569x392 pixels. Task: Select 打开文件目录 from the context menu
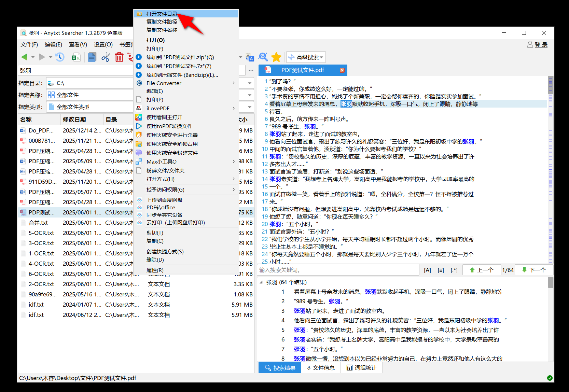tap(162, 14)
